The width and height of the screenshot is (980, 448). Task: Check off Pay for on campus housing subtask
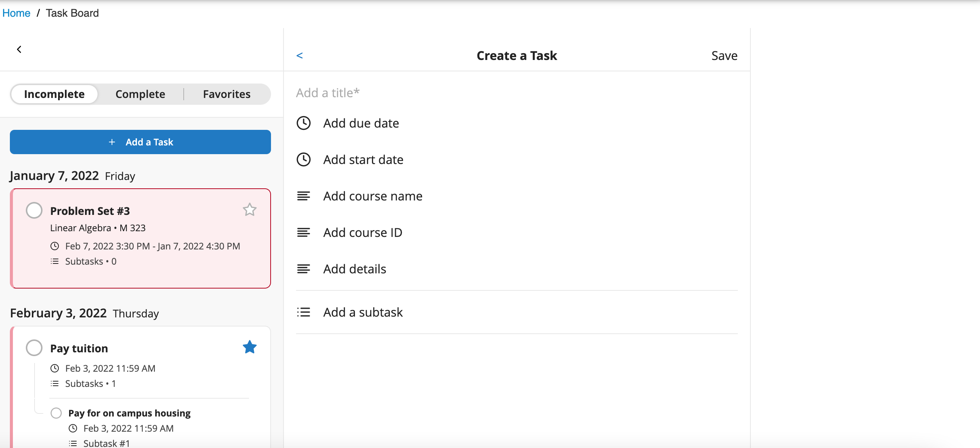pos(56,413)
